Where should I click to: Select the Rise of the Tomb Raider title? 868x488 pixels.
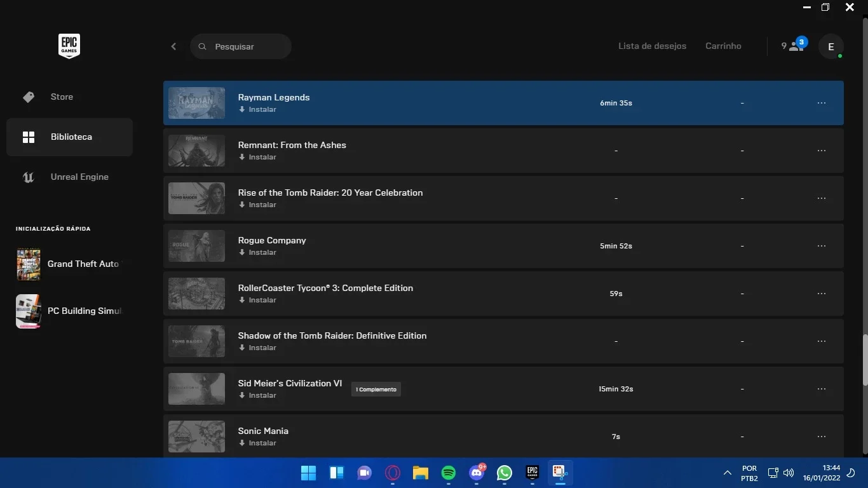point(330,193)
